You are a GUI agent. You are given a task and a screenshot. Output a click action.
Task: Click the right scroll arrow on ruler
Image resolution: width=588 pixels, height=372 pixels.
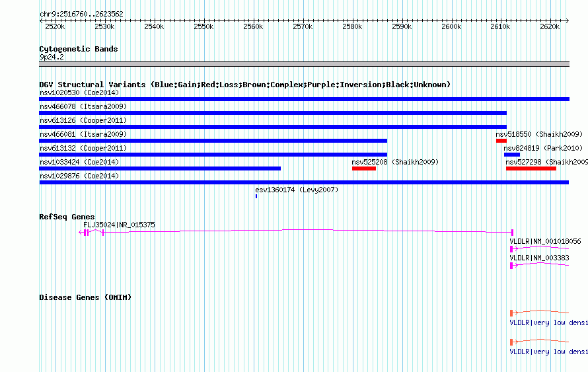[x=568, y=21]
